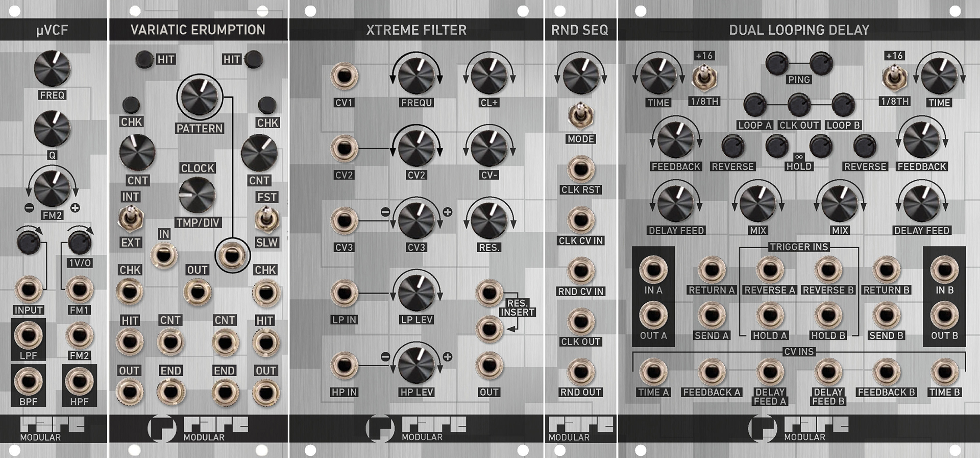Viewport: 980px width, 458px height.
Task: Click the left REVERSE button
Action: pos(733,147)
